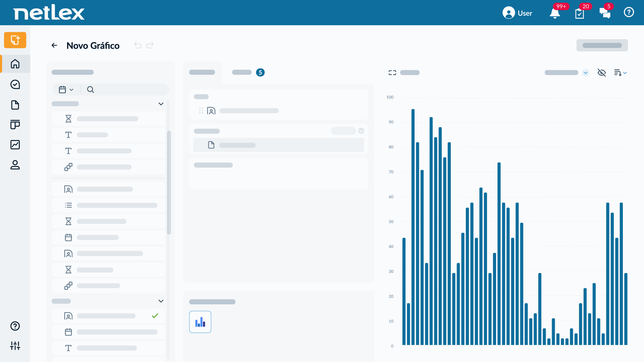
Task: Click the document icon in highlighted row
Action: 211,145
